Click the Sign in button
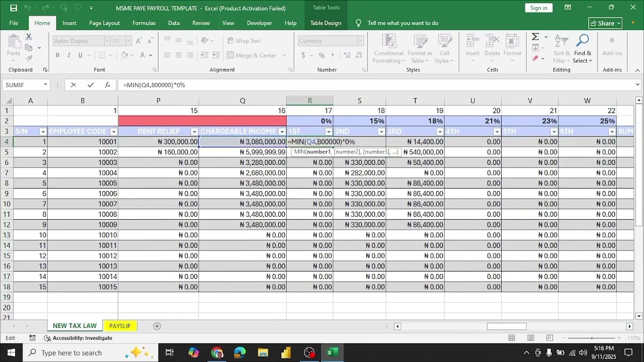Viewport: 644px width, 362px height. pyautogui.click(x=538, y=8)
